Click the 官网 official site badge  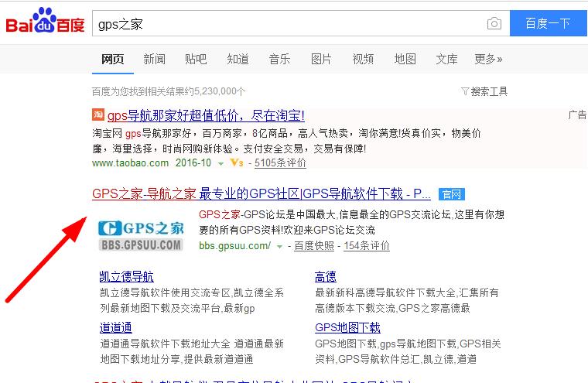pyautogui.click(x=452, y=194)
